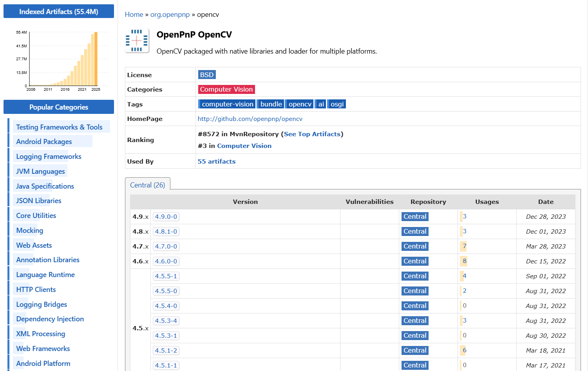
Task: Open the See Top Artifacts link
Action: (x=312, y=134)
